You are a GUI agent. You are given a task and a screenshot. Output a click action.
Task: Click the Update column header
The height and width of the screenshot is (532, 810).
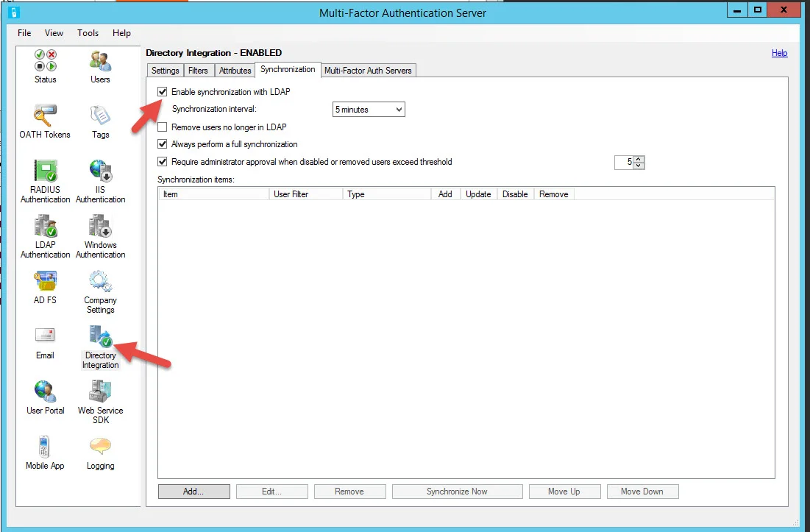click(x=478, y=194)
